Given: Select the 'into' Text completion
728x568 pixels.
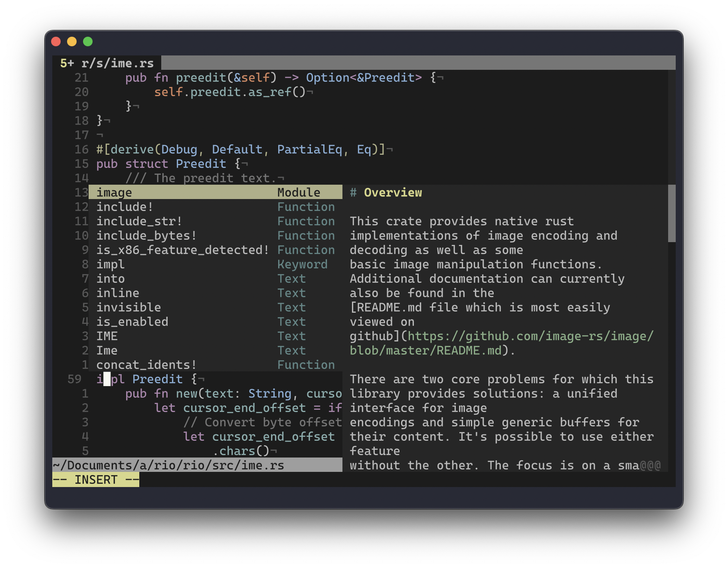Looking at the screenshot, I should coord(216,278).
